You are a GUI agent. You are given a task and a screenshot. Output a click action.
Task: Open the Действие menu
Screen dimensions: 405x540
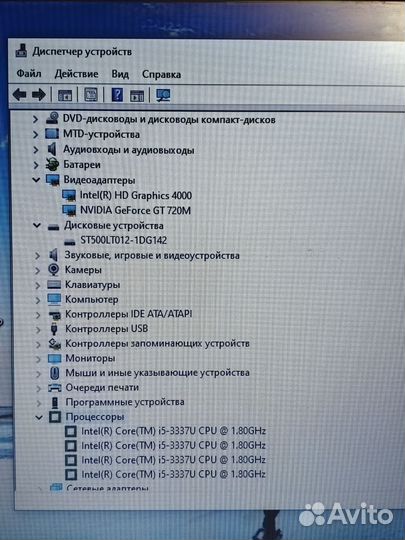click(x=76, y=74)
